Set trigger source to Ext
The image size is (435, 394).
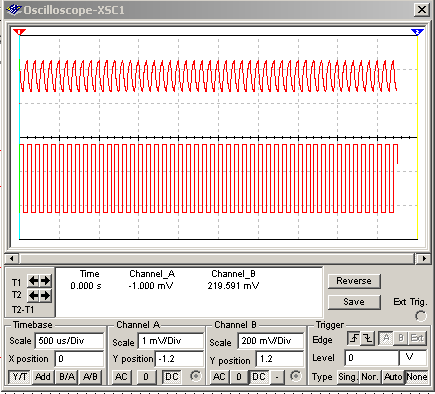coord(417,338)
